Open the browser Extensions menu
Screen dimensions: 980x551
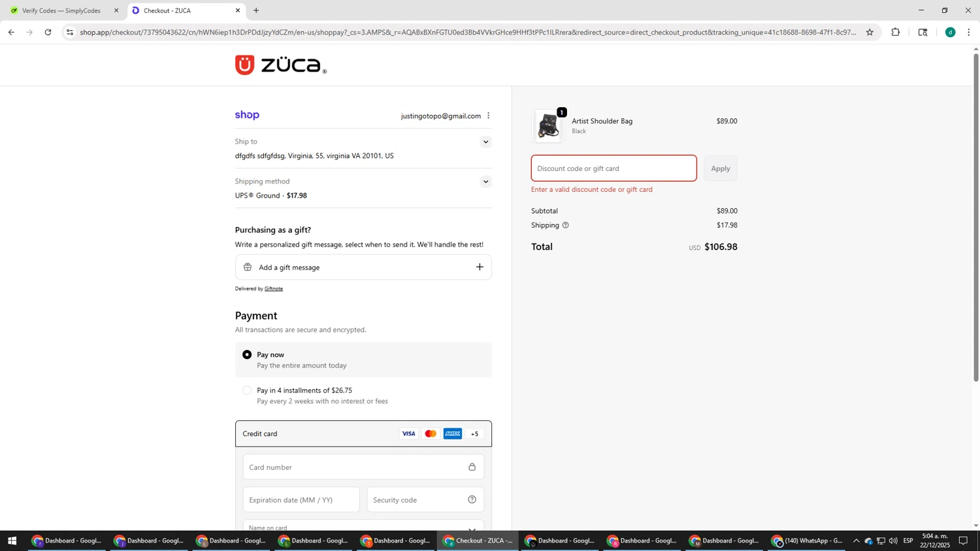coord(896,32)
